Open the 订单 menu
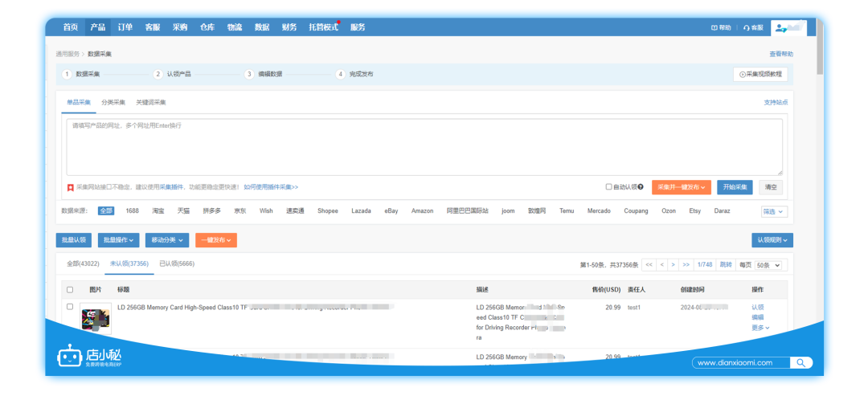Viewport: 868px width, 400px height. click(x=125, y=27)
